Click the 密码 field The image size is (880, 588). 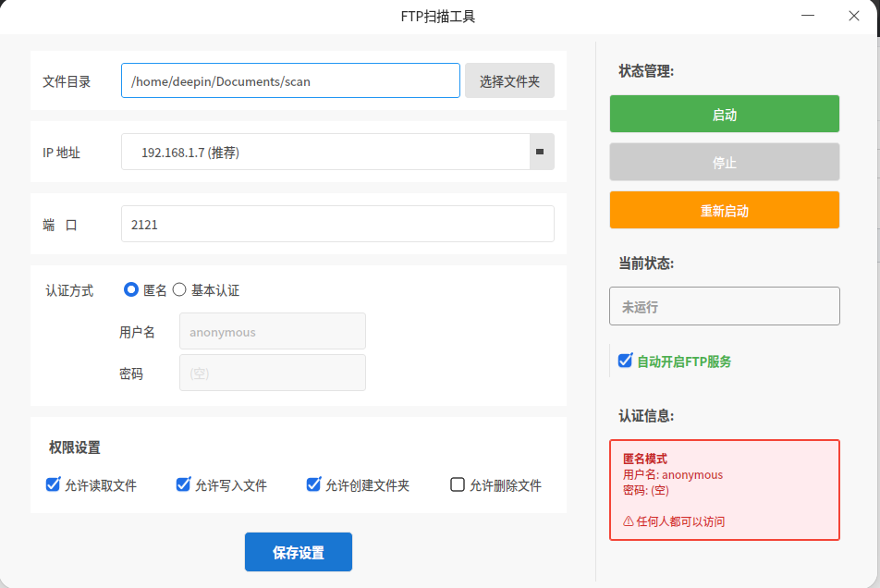(273, 373)
